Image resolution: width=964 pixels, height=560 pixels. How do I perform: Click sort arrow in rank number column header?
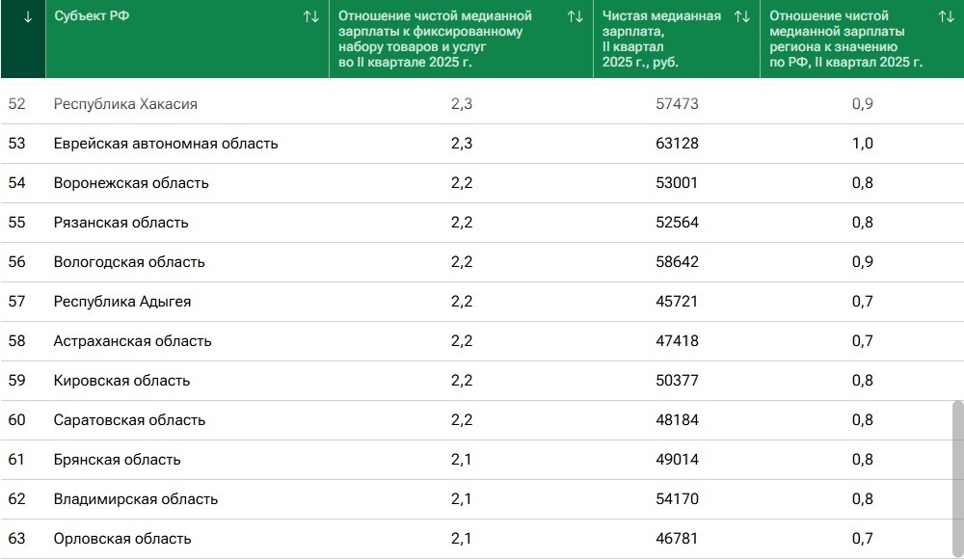27,17
